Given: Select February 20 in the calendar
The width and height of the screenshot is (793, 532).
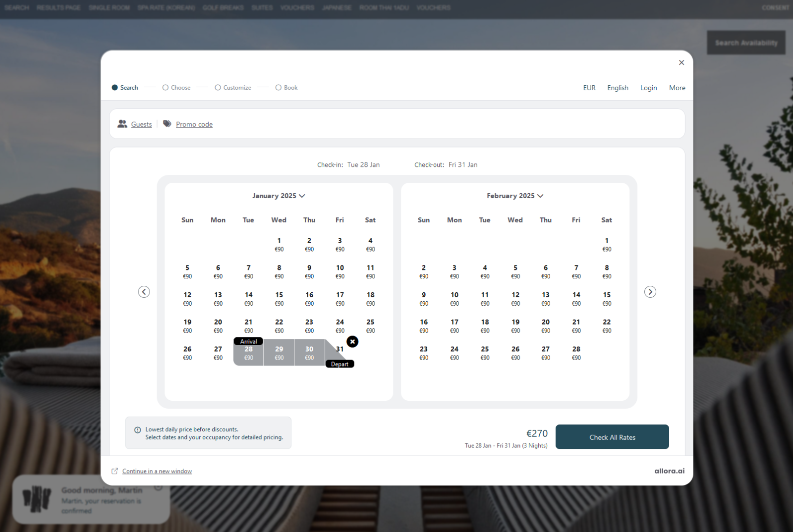Looking at the screenshot, I should 546,326.
